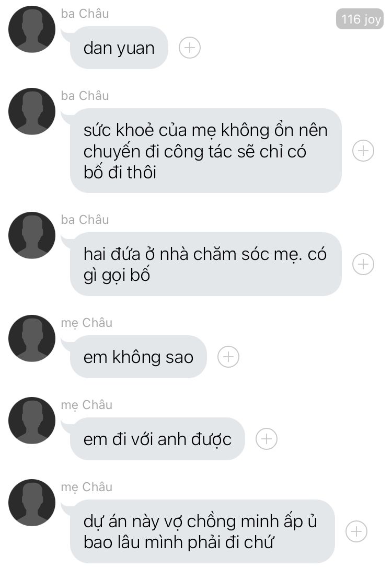This screenshot has height=567, width=392.
Task: Open mẹ Châu avatar beside "em không sao"
Action: [32, 338]
